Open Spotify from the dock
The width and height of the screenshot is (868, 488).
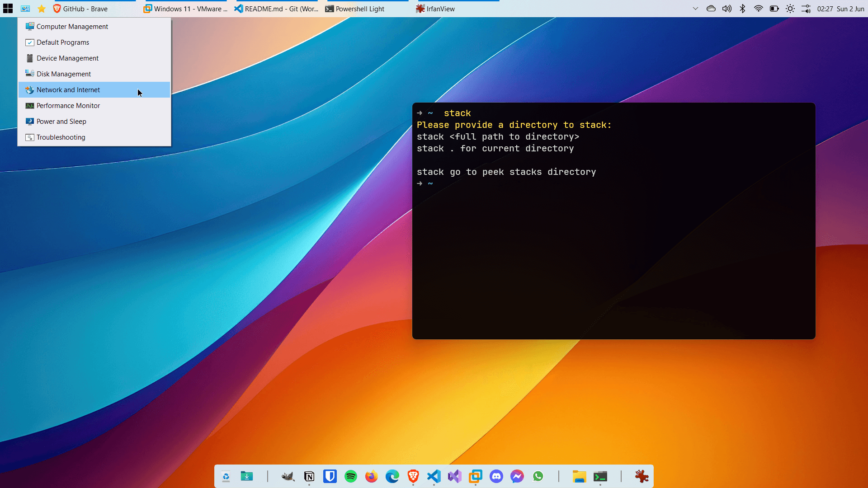click(351, 476)
